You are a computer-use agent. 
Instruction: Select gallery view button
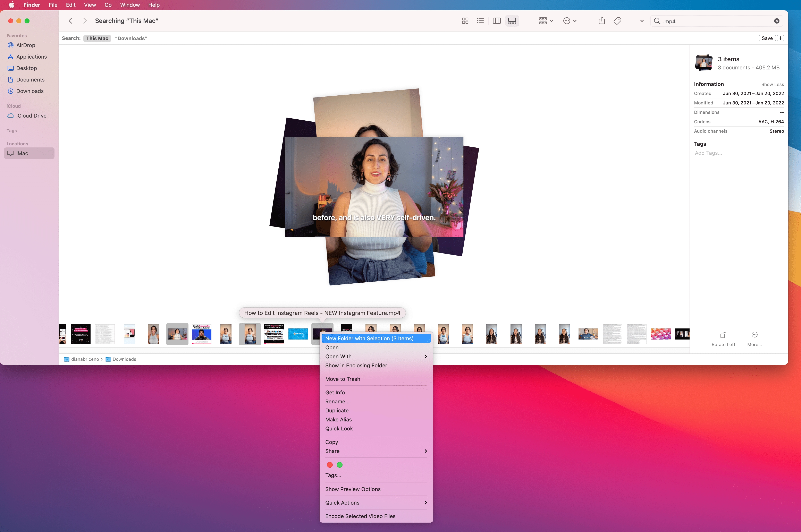point(512,21)
